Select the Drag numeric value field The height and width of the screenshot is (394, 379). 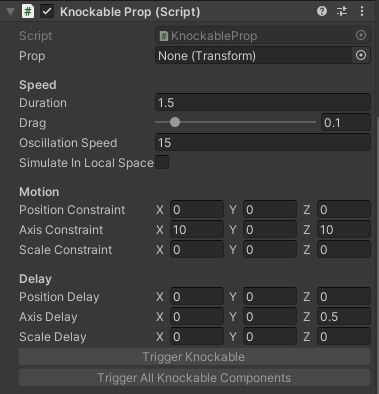(346, 122)
